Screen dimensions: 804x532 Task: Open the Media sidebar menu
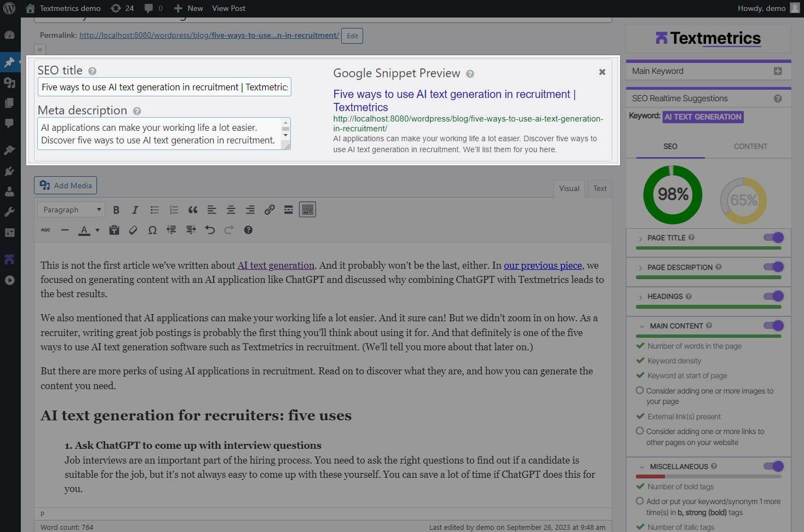9,83
